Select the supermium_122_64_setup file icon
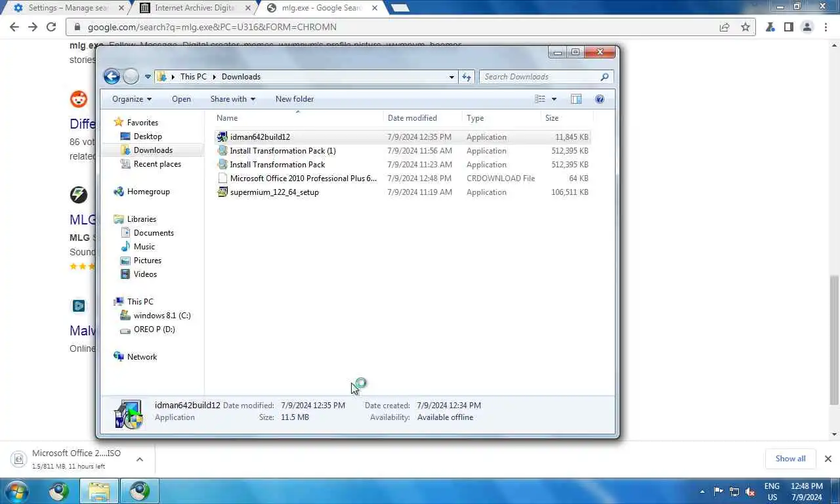Screen dimensions: 840x504 tap(222, 192)
